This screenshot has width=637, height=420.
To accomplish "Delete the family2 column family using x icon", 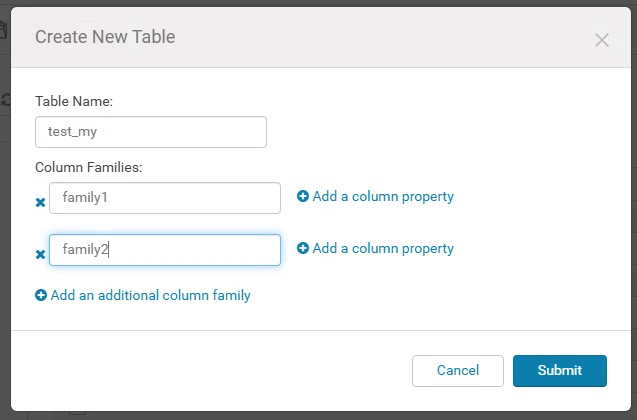I will 40,254.
